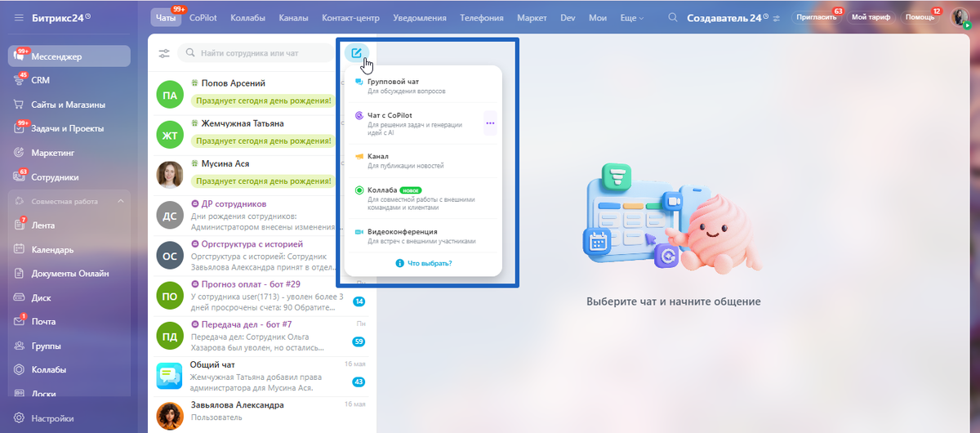
Task: Toggle portal settings next to Создатель 24
Action: tap(776, 18)
